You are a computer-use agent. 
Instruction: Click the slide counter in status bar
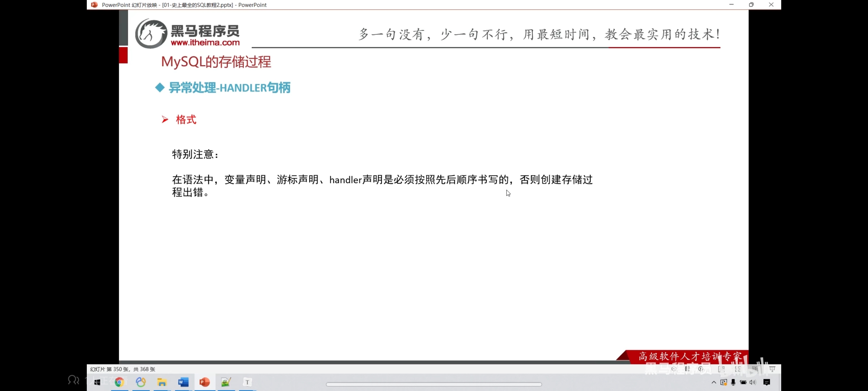coord(123,369)
